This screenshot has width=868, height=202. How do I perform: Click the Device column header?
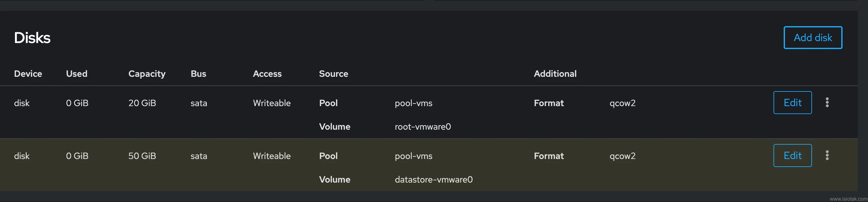point(28,74)
